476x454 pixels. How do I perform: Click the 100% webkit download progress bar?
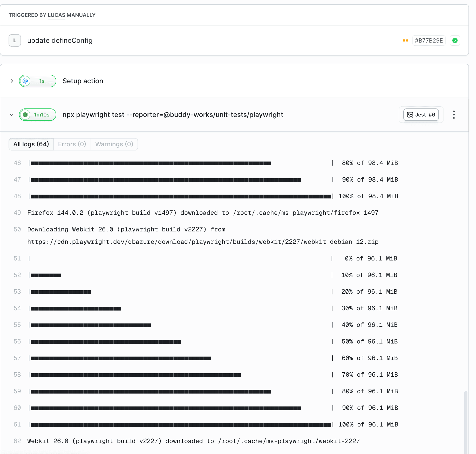coord(180,425)
